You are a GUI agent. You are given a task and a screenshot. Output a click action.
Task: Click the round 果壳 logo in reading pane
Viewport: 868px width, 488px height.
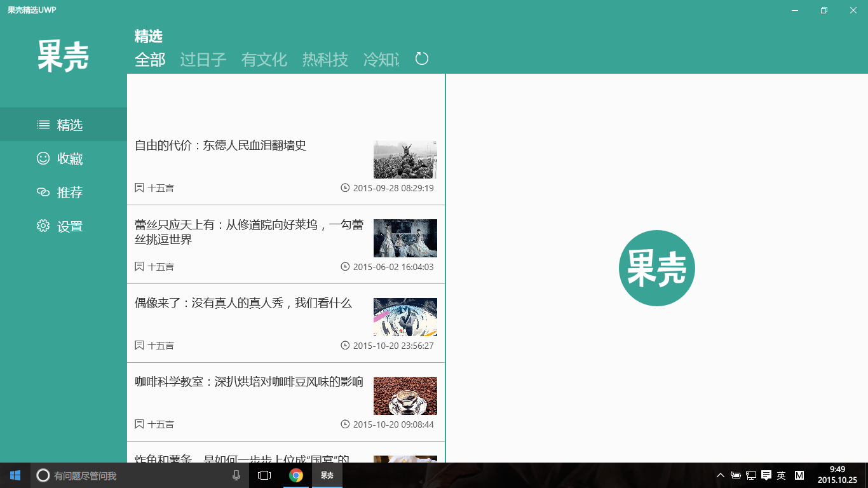tap(657, 268)
